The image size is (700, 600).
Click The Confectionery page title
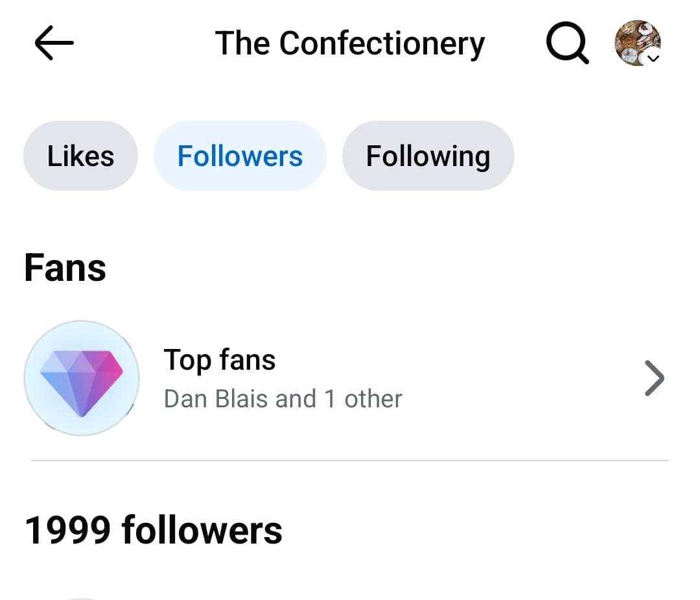pyautogui.click(x=350, y=43)
